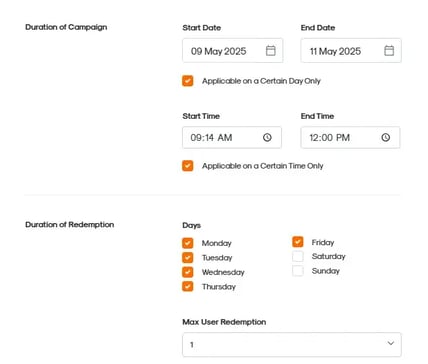Uncheck the Monday checkbox
This screenshot has width=428, height=364.
[188, 243]
